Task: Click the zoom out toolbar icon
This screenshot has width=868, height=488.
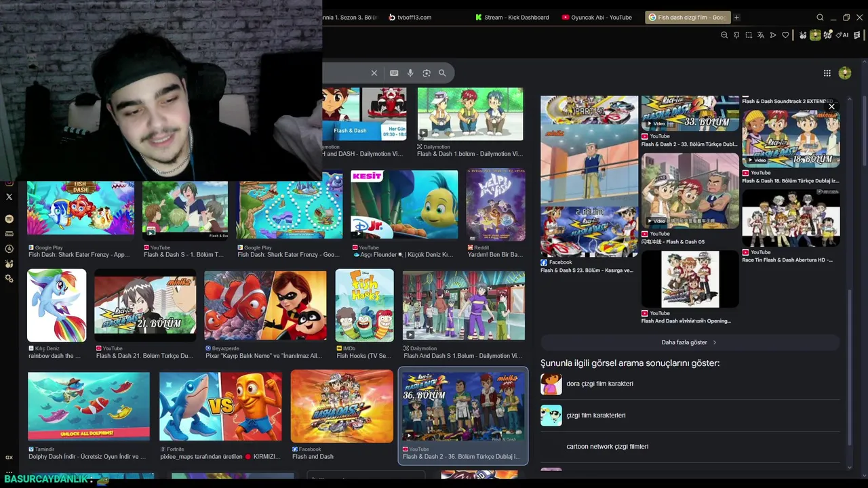Action: click(x=724, y=35)
